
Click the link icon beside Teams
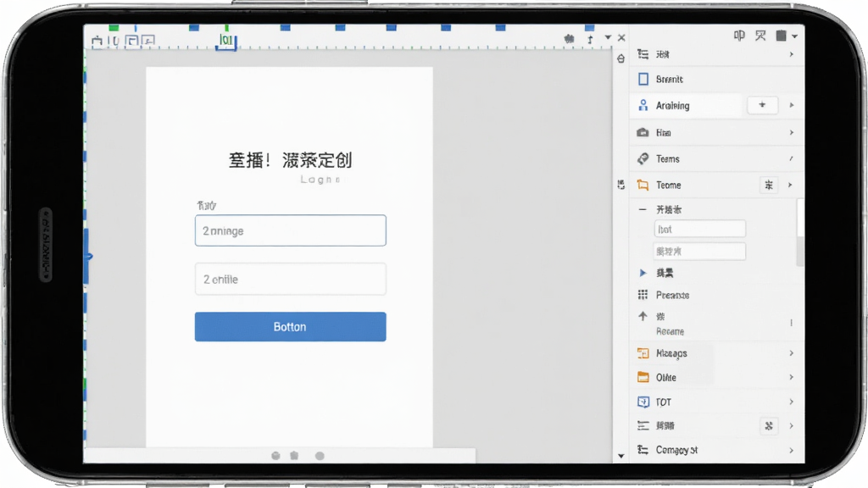643,158
